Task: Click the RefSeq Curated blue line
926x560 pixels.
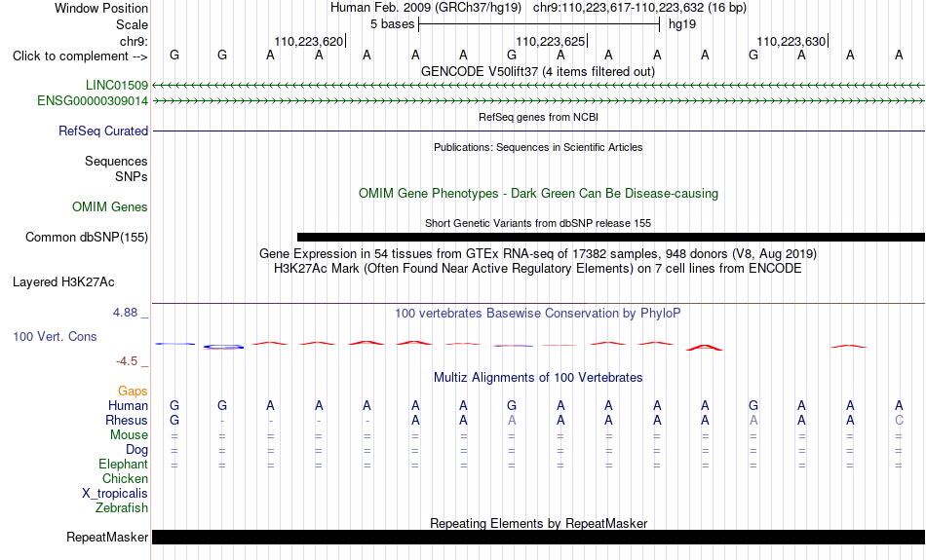Action: (x=539, y=131)
